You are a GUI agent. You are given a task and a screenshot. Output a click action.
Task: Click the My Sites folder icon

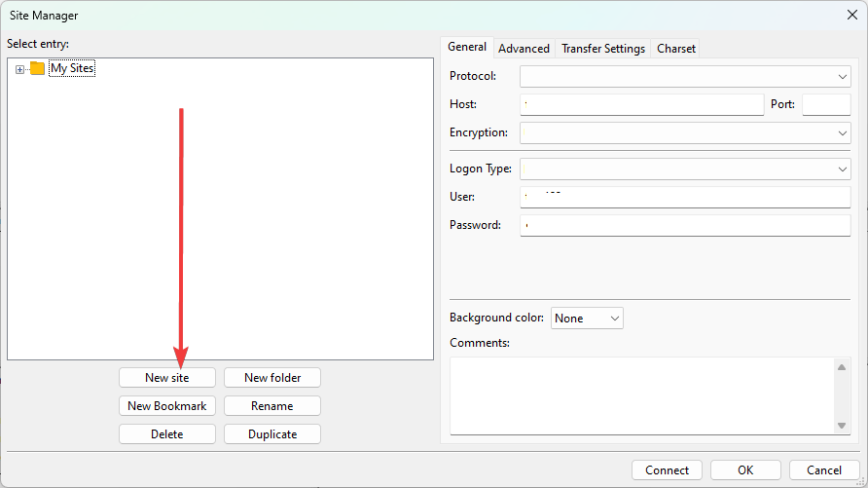[38, 68]
